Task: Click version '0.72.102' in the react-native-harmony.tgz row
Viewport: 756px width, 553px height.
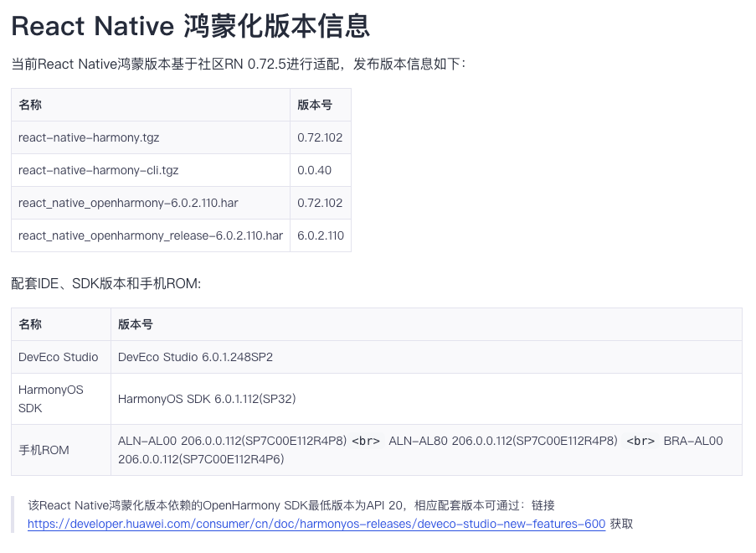Action: point(320,137)
